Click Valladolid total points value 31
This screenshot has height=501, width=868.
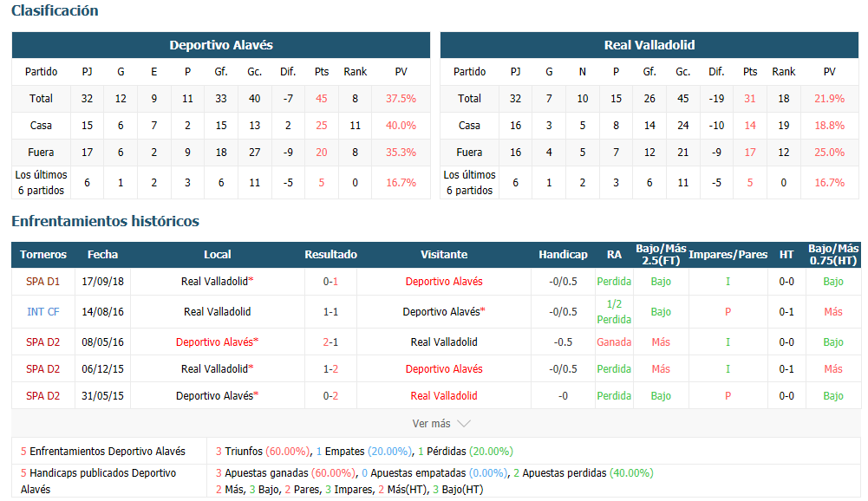point(750,99)
